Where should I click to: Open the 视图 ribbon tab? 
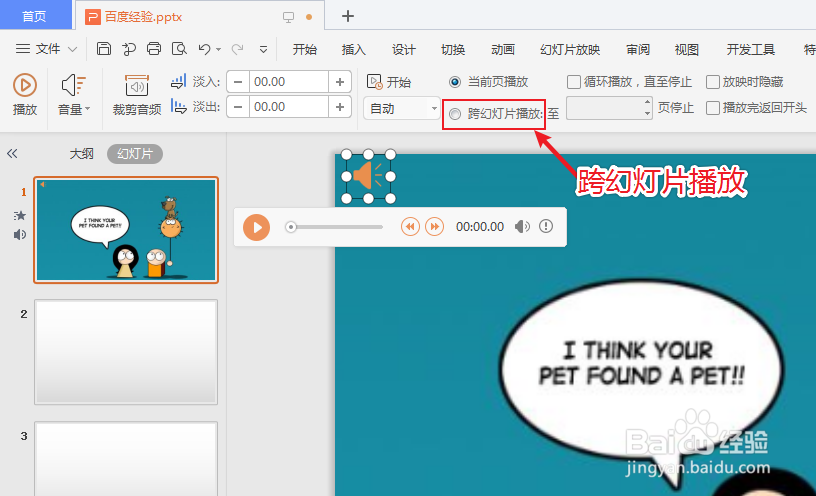(x=686, y=49)
